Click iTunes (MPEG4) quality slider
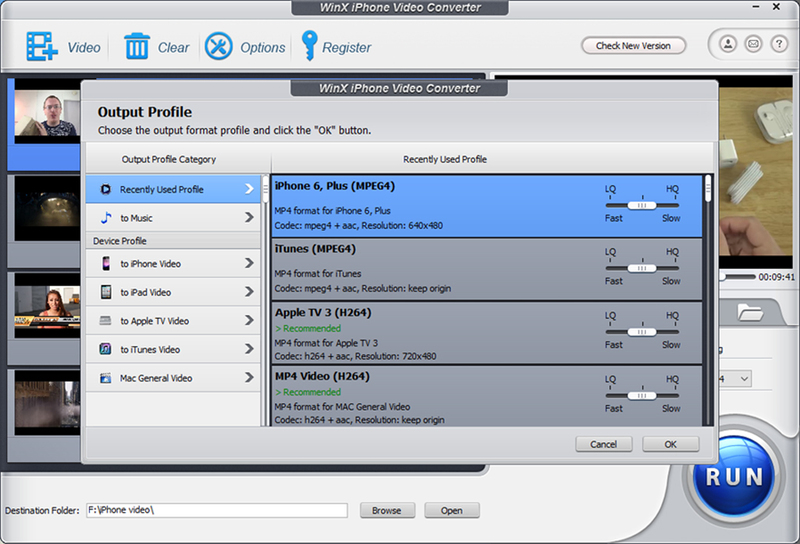Viewport: 800px width, 544px height. [x=642, y=268]
